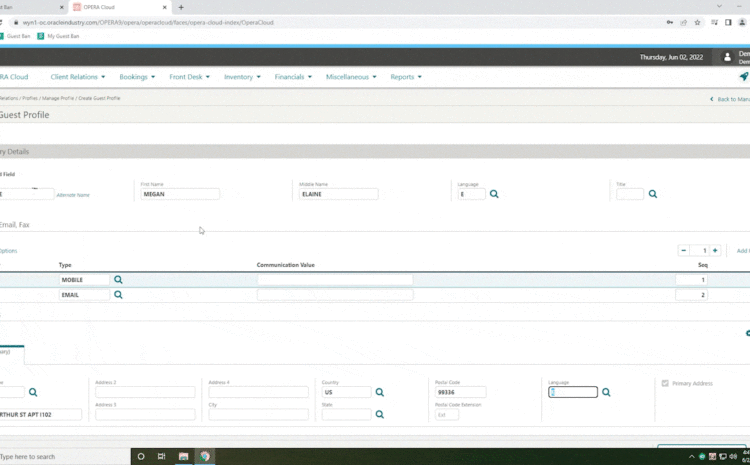Click the Address 4 field

[258, 392]
